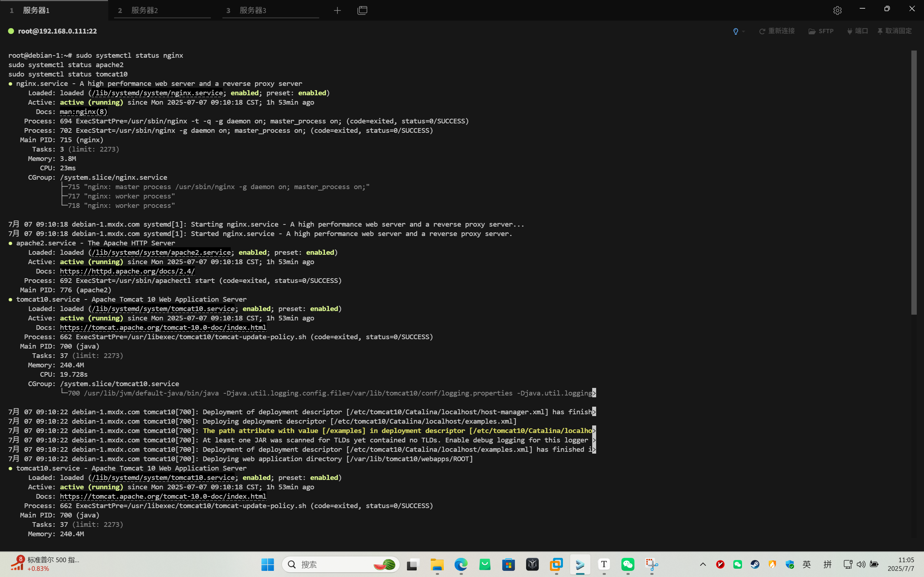This screenshot has width=924, height=577.
Task: Expand the dropdown arrow beside the lightbulb
Action: point(743,31)
